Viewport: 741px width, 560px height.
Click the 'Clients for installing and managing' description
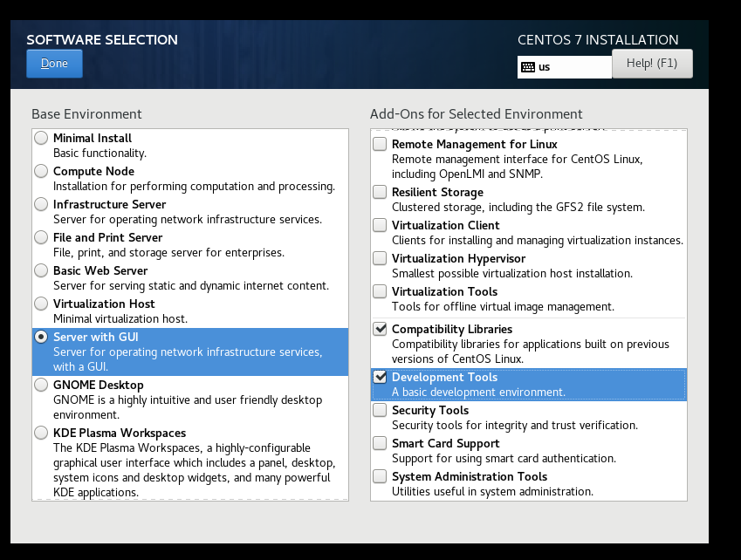[x=538, y=241]
